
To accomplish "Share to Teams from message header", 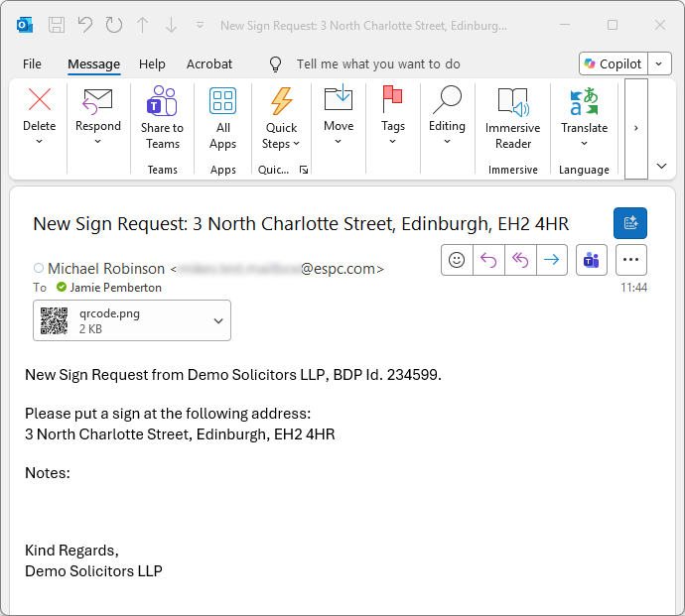I will click(x=592, y=260).
